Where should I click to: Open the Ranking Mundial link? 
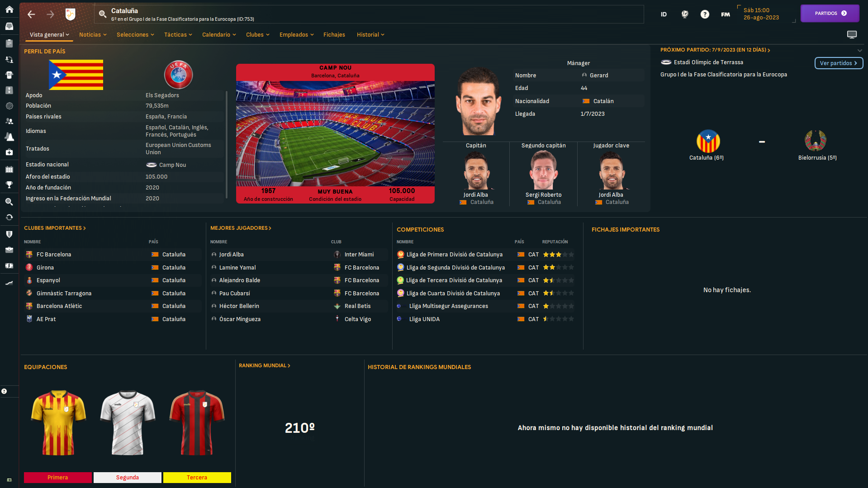pos(265,365)
